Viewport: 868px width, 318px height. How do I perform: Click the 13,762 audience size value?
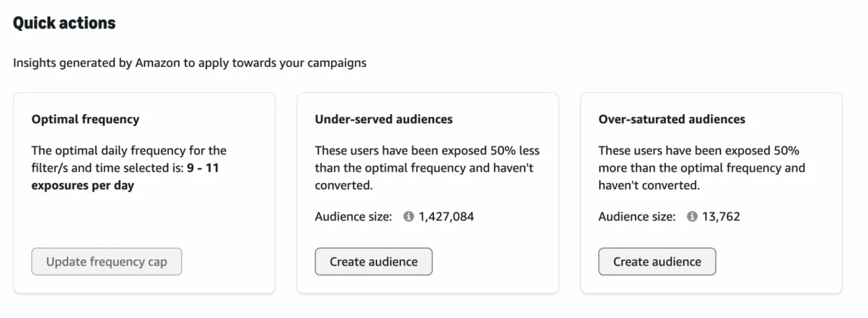click(x=721, y=217)
